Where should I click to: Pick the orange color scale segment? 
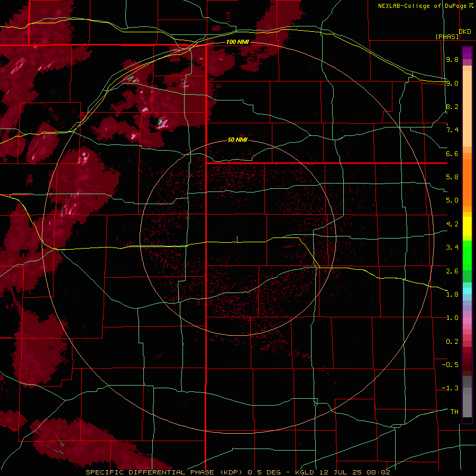[467, 183]
